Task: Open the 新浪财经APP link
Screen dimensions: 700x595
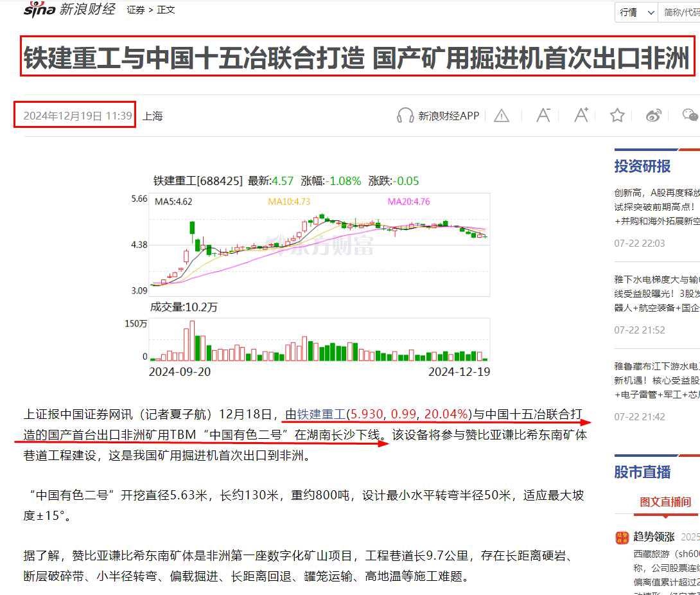Action: 448,116
